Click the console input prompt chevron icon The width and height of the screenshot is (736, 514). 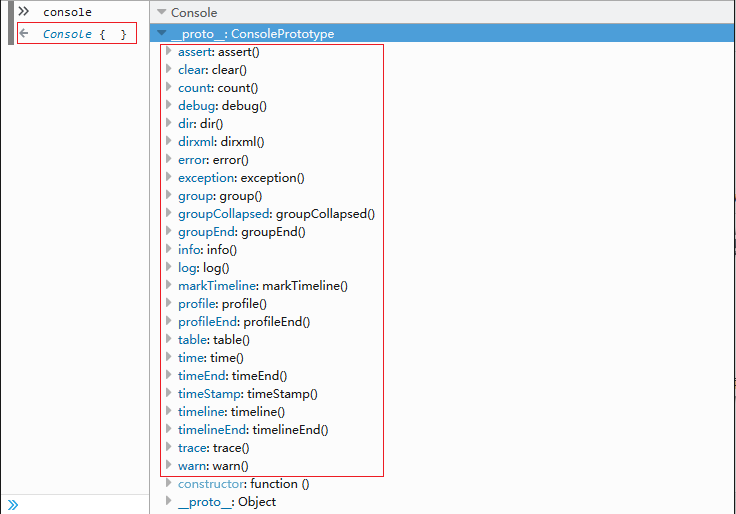pyautogui.click(x=23, y=11)
